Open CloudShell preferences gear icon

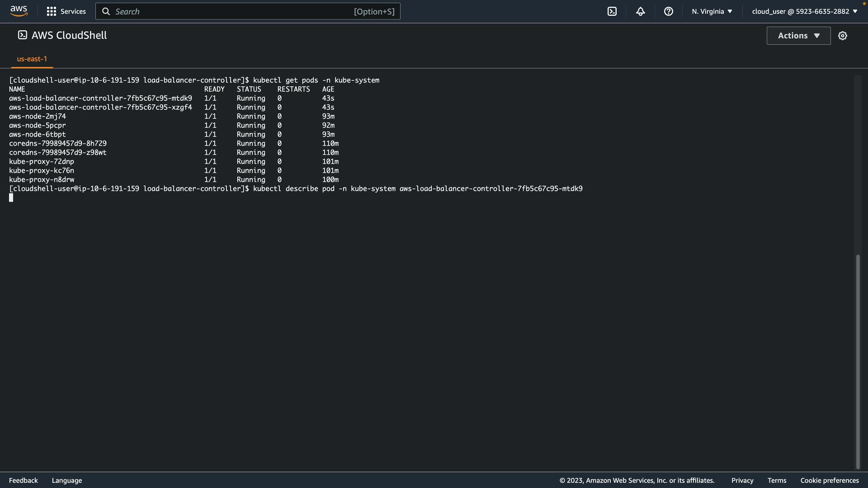(842, 36)
